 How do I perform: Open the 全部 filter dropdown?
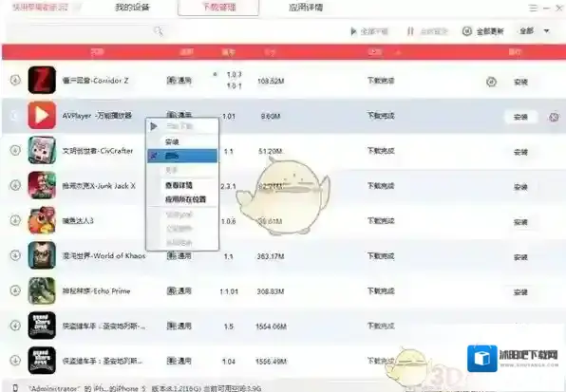(x=535, y=31)
